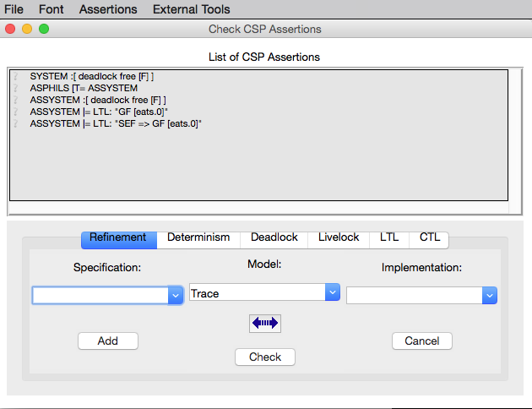Click the Cancel button

coord(422,341)
